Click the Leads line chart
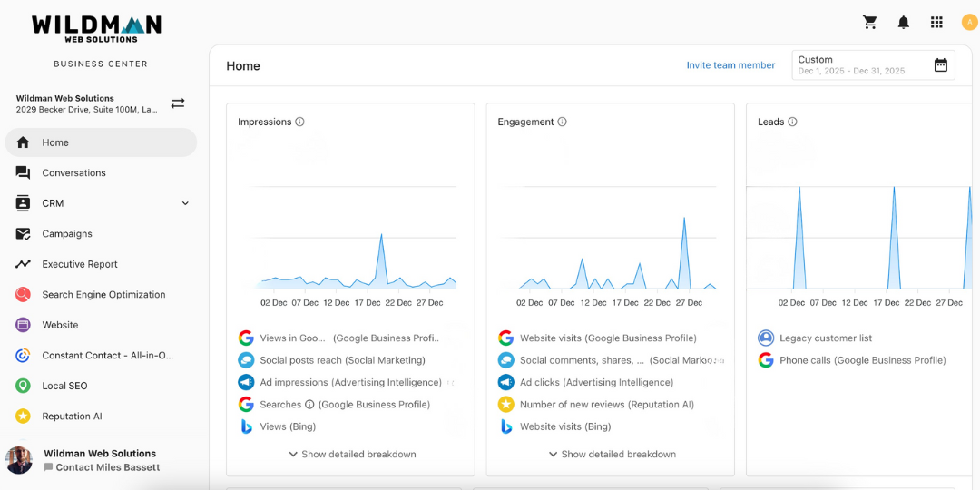This screenshot has width=980, height=490. 860,238
